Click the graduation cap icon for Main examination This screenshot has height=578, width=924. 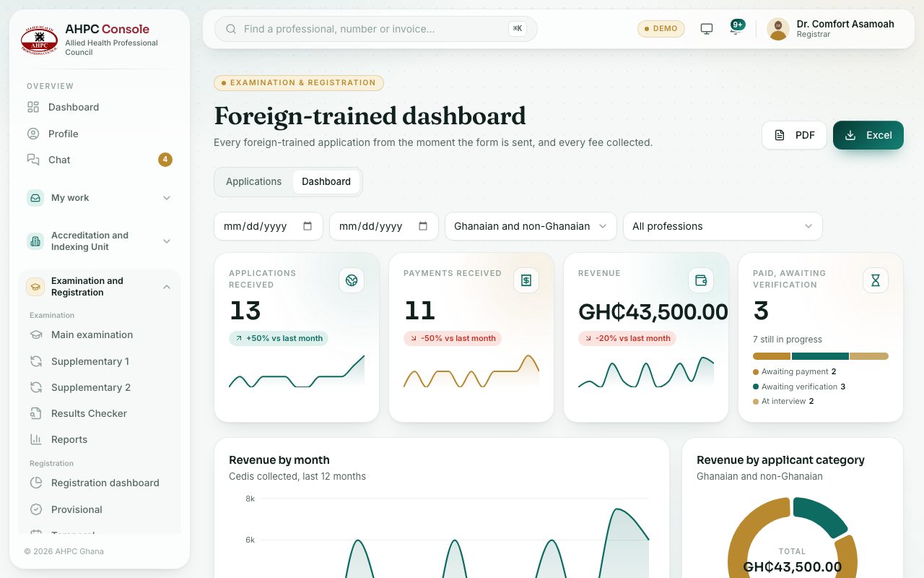point(36,335)
